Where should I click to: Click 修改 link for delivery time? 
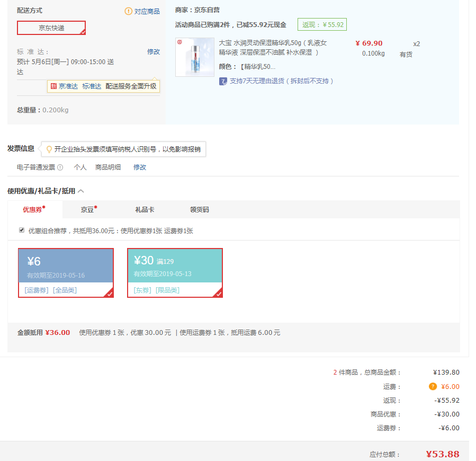[x=154, y=52]
